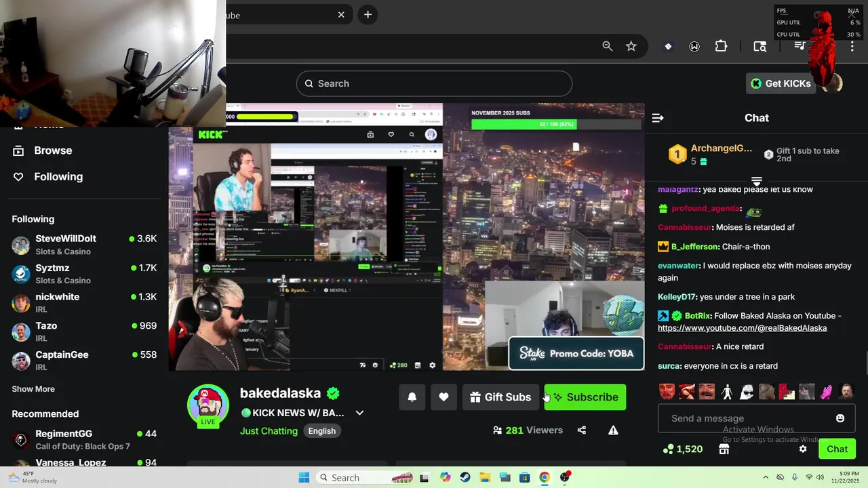868x488 pixels.
Task: Click the English language tag
Action: coord(322,431)
